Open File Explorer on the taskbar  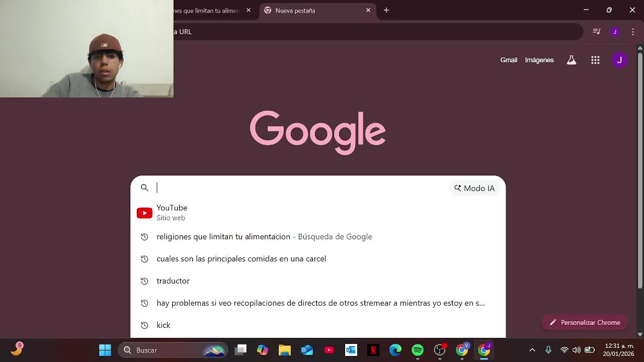pyautogui.click(x=285, y=350)
